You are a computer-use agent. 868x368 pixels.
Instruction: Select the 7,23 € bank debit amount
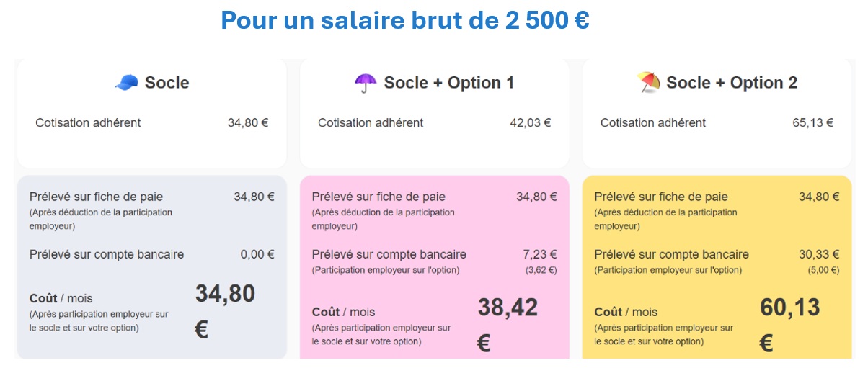tap(538, 254)
